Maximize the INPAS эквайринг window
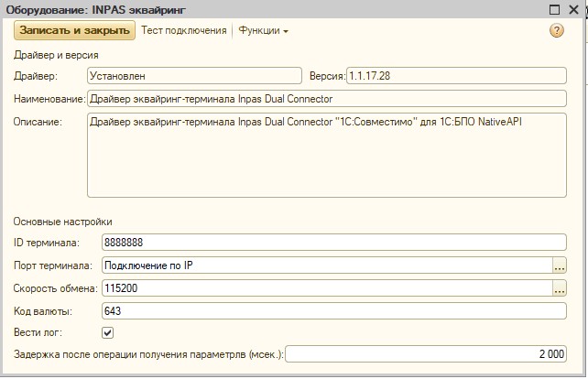The image size is (588, 379). [x=554, y=9]
